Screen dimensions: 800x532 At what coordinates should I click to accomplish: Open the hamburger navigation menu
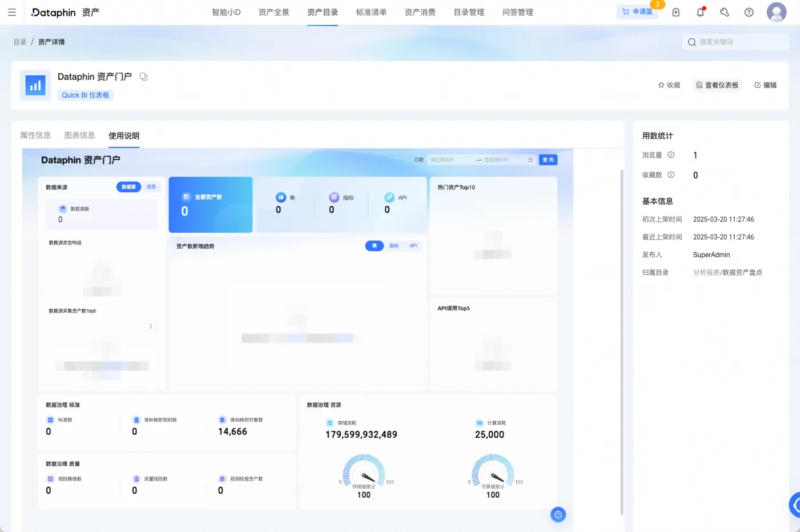pyautogui.click(x=11, y=12)
